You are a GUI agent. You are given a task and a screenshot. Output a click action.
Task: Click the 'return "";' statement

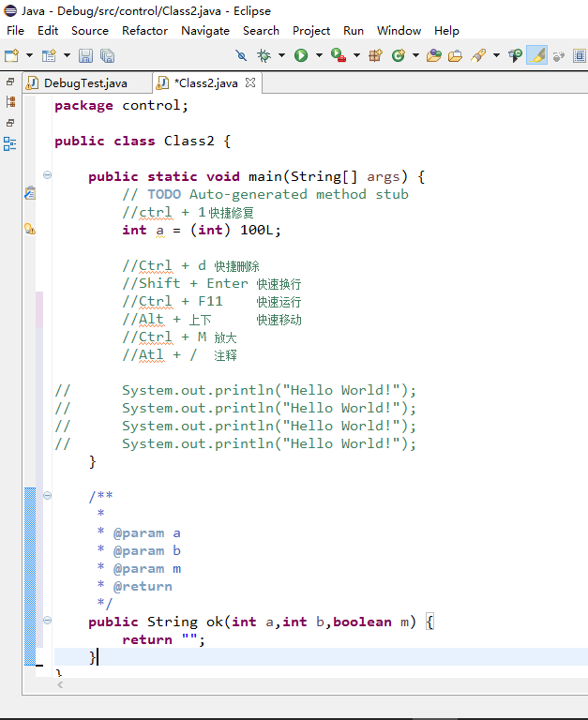[163, 639]
